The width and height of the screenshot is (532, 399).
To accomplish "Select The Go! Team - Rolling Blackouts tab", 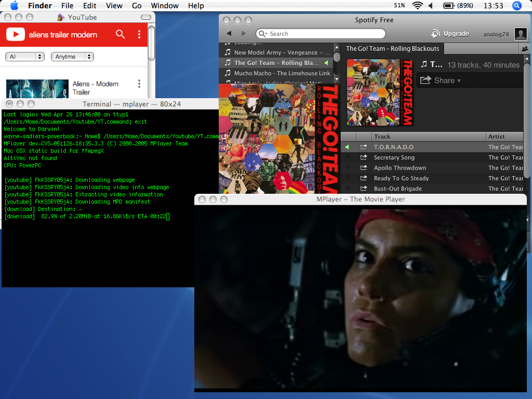I will click(x=393, y=48).
